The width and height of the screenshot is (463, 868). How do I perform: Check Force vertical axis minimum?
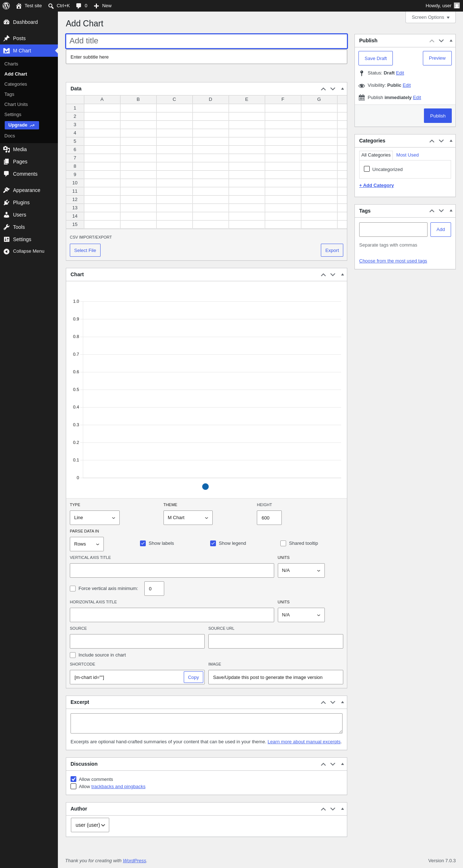73,589
